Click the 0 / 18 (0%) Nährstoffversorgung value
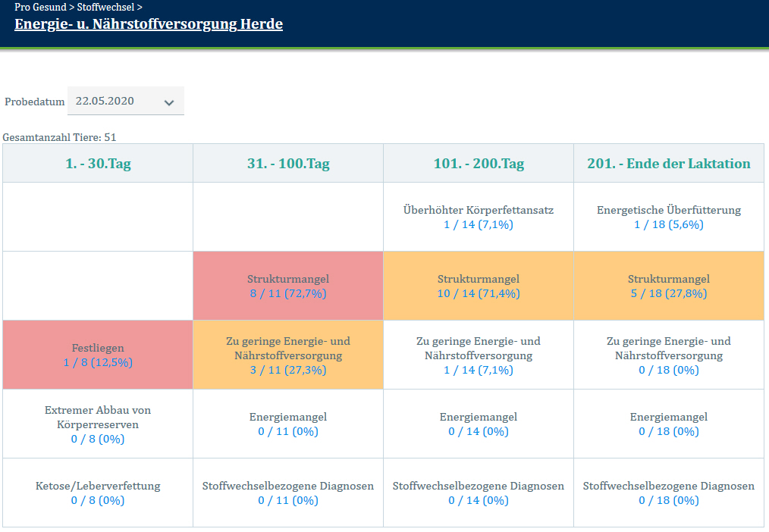Viewport: 769px width, 532px height. pos(669,370)
